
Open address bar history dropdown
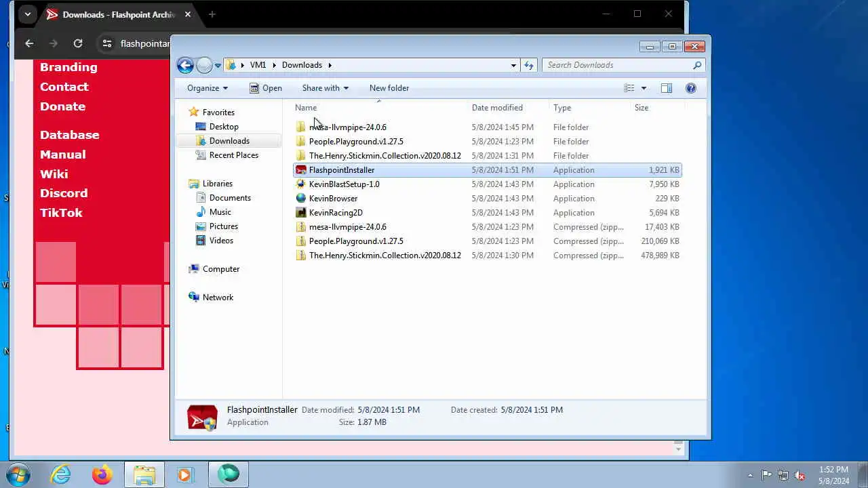[x=513, y=65]
